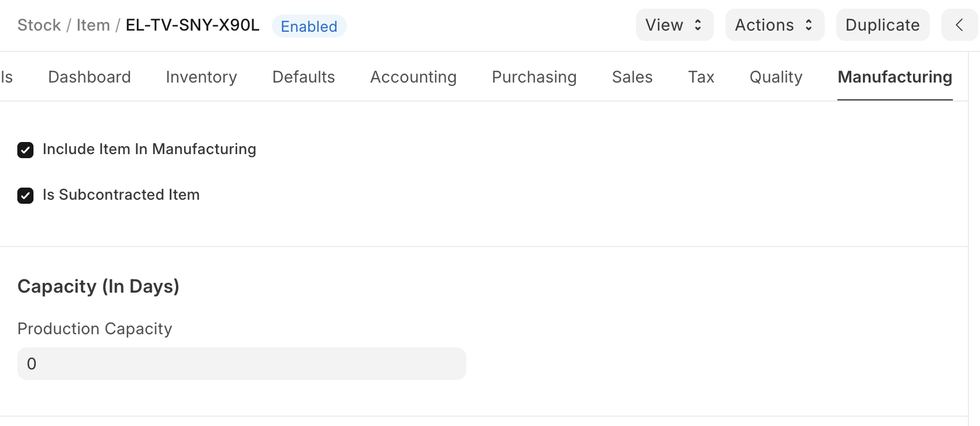
Task: Select the Accounting tab
Action: pyautogui.click(x=413, y=77)
